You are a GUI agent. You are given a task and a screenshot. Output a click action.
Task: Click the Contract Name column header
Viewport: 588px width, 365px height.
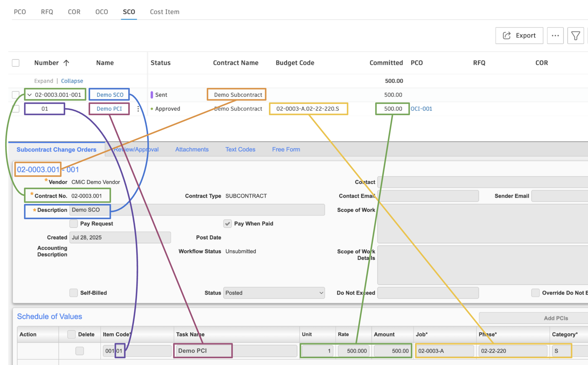coord(236,63)
